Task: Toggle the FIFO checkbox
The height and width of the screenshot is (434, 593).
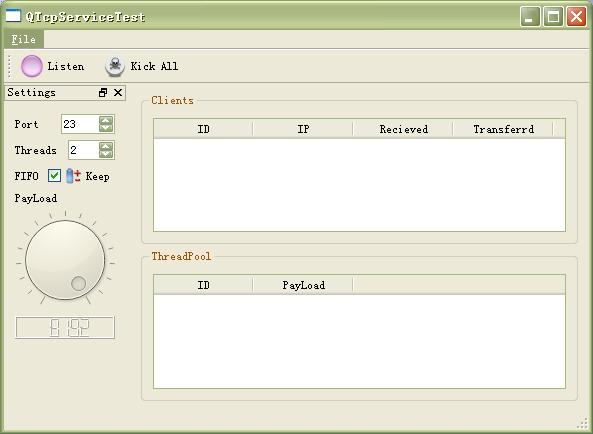Action: tap(54, 175)
